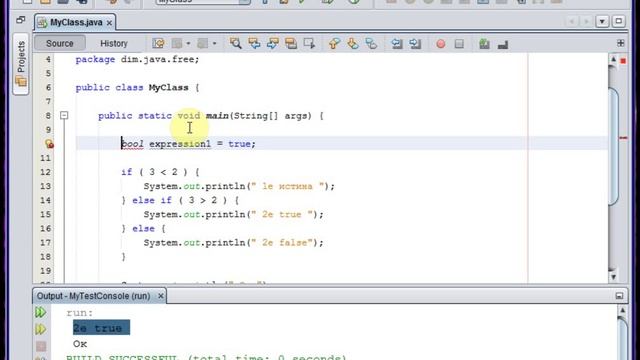Go to previous bookmark
Image resolution: width=640 pixels, height=360 pixels.
334,43
